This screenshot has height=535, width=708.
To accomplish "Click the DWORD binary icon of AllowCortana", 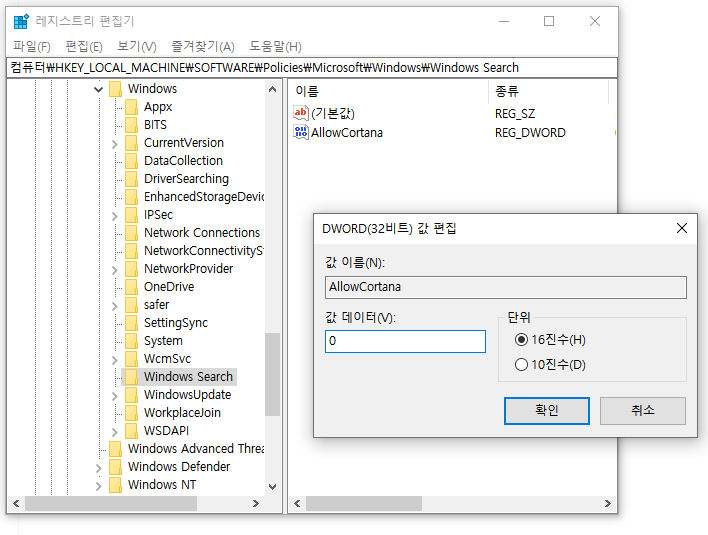I will pyautogui.click(x=301, y=132).
